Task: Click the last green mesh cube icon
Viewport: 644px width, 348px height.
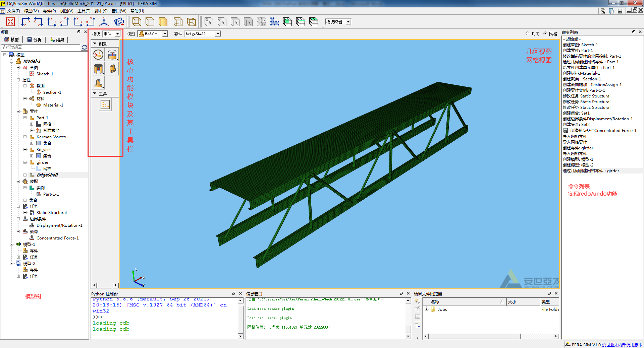Action: (x=314, y=22)
